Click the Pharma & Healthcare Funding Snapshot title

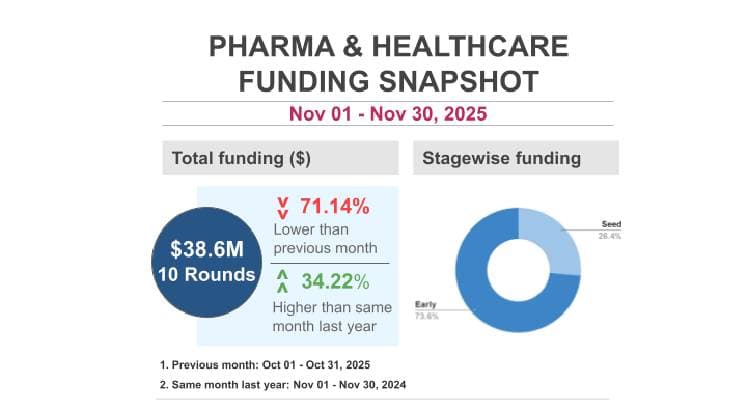(x=388, y=63)
